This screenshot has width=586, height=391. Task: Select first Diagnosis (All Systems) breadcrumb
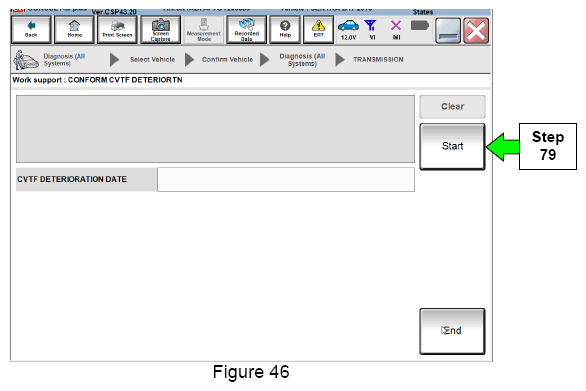click(x=64, y=60)
